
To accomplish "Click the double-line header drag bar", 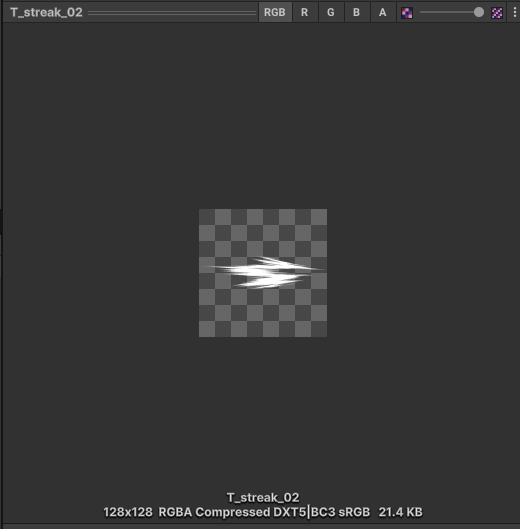I will (172, 12).
